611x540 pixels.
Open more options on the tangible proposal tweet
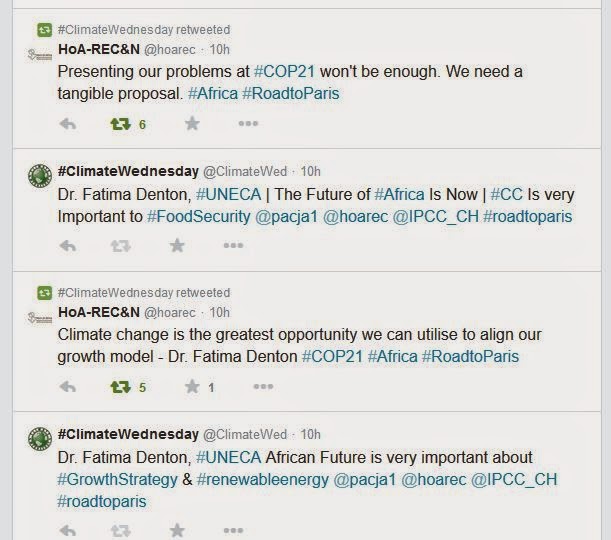click(x=248, y=124)
